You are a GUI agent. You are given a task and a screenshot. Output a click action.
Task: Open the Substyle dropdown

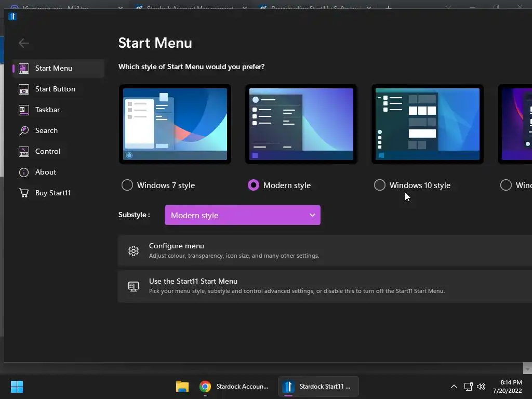click(243, 215)
